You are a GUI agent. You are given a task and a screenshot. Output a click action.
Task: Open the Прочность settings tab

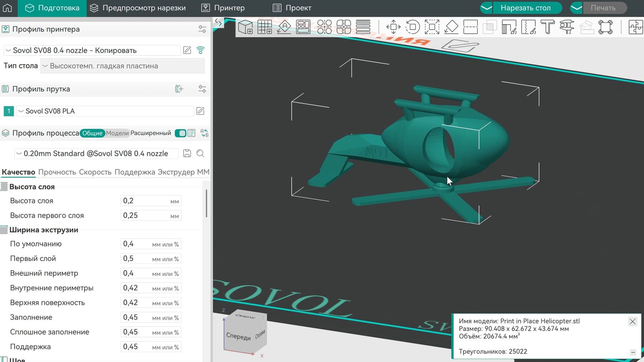coord(57,172)
